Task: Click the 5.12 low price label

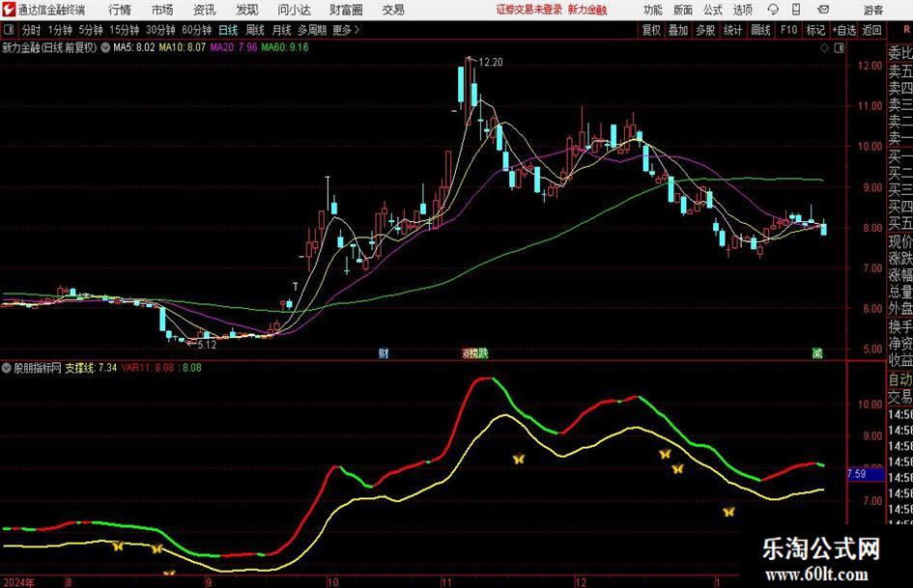Action: pos(207,345)
